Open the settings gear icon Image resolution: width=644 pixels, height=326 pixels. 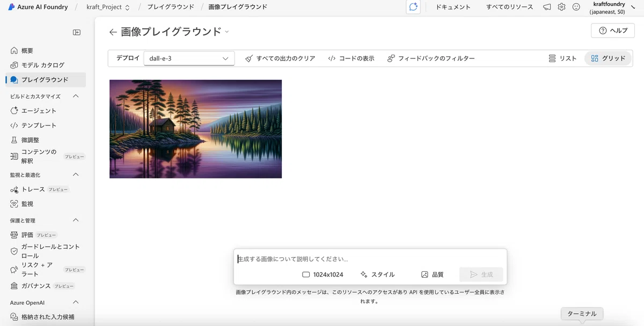[561, 7]
